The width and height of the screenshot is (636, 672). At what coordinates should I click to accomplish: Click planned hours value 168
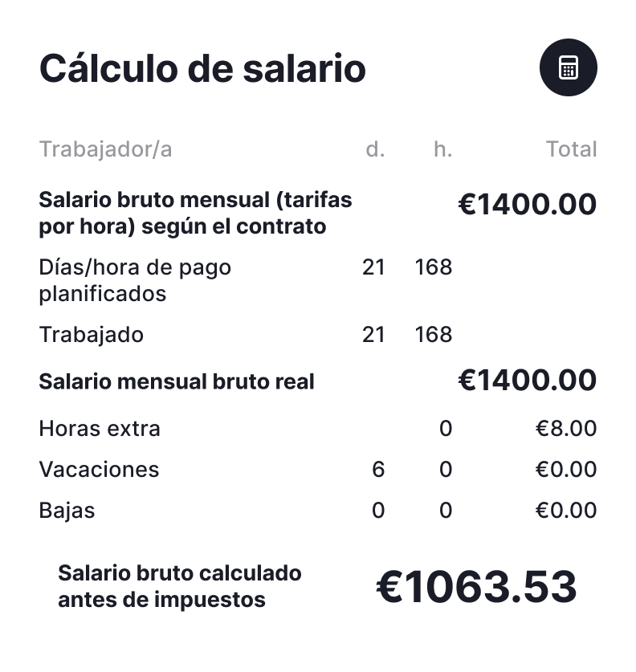(x=434, y=267)
